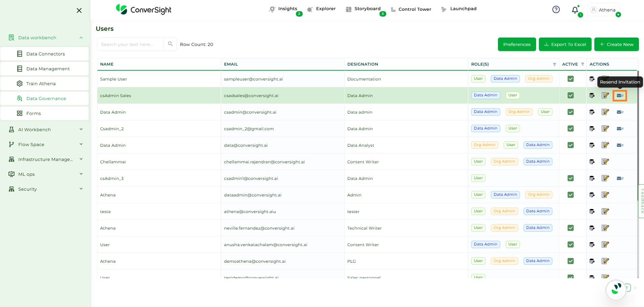Close the sidebar with the X icon
Screen dimensions: 644x307
[79, 10]
